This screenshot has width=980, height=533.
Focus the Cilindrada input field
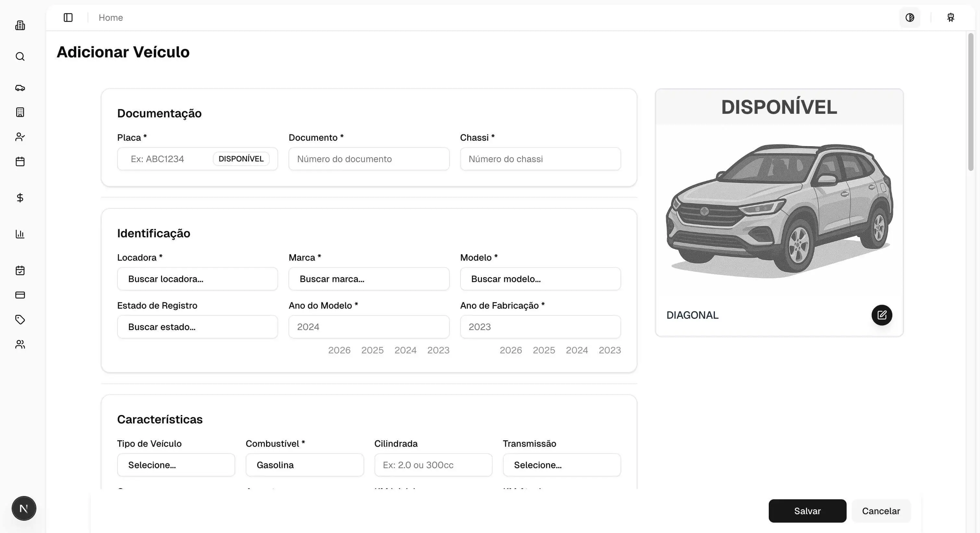click(433, 465)
